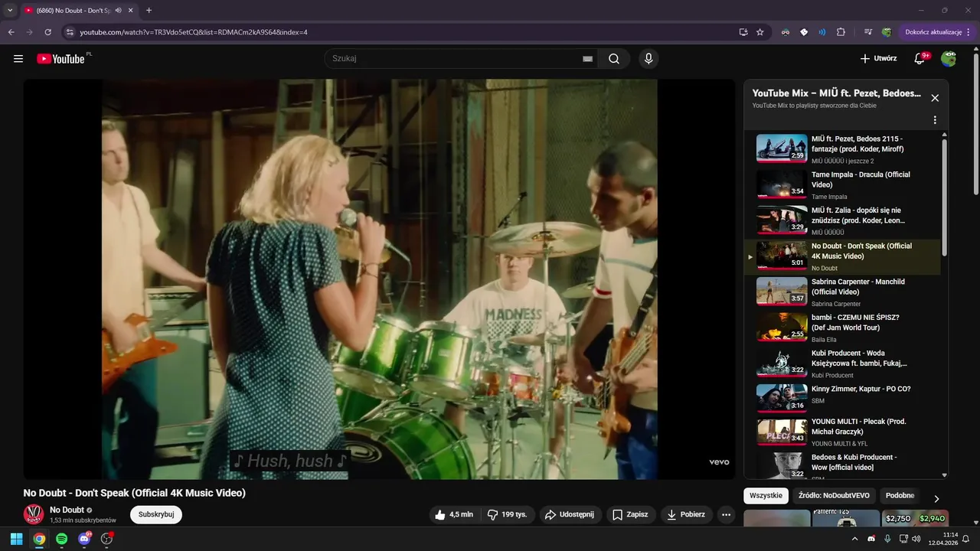Click the video player to pause
This screenshot has height=551, width=980.
[379, 279]
